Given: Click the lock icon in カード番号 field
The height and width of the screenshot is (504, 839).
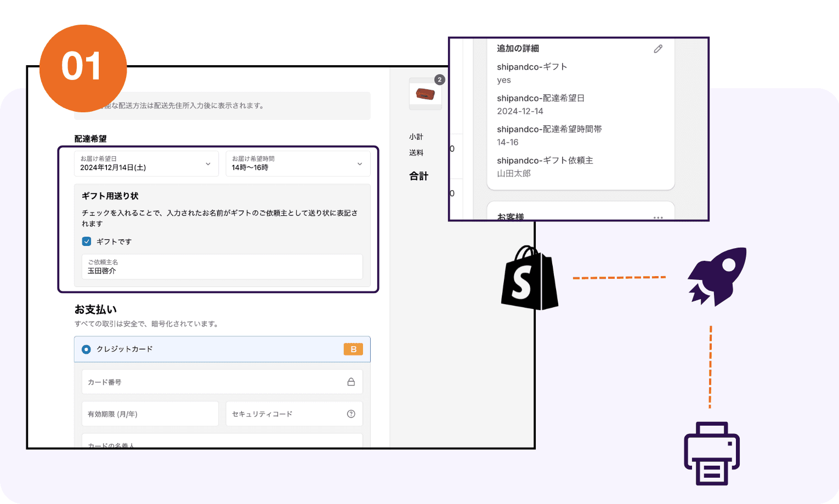Looking at the screenshot, I should click(x=352, y=382).
